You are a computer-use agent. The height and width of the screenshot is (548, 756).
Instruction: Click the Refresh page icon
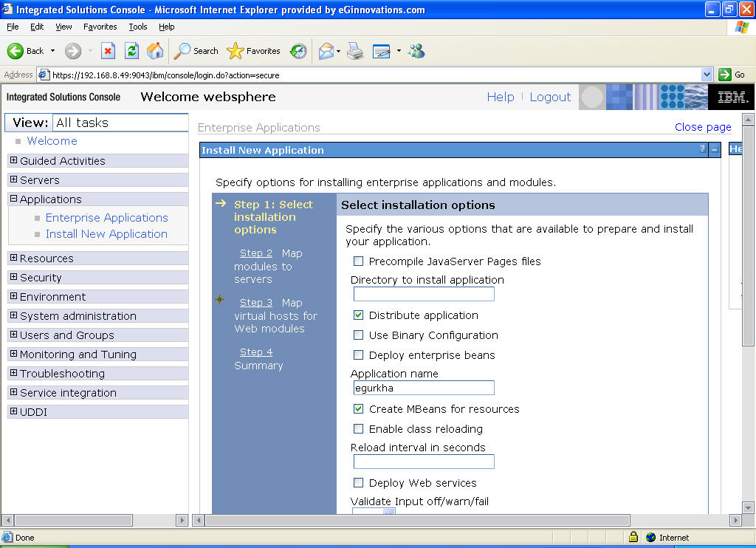click(x=131, y=51)
